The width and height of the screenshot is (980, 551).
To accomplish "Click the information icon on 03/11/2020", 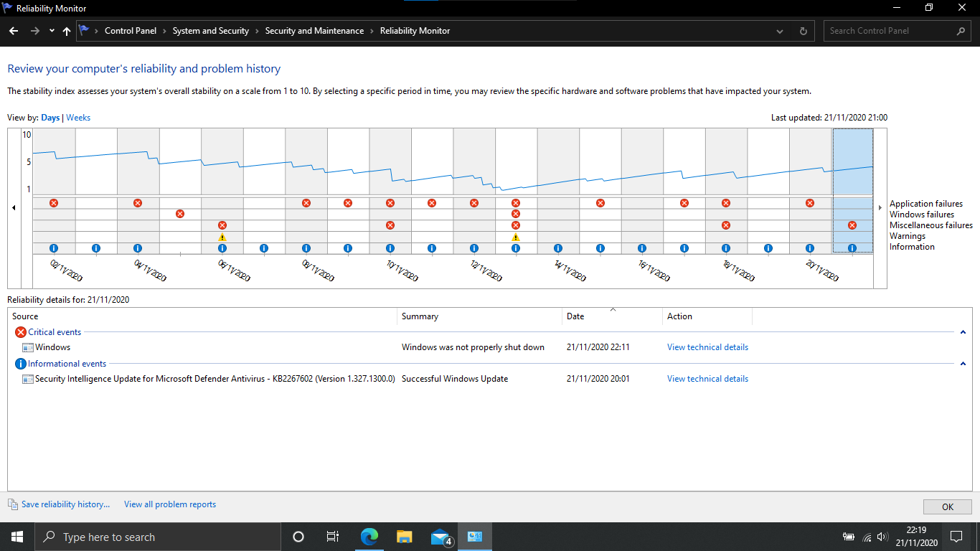I will point(96,248).
